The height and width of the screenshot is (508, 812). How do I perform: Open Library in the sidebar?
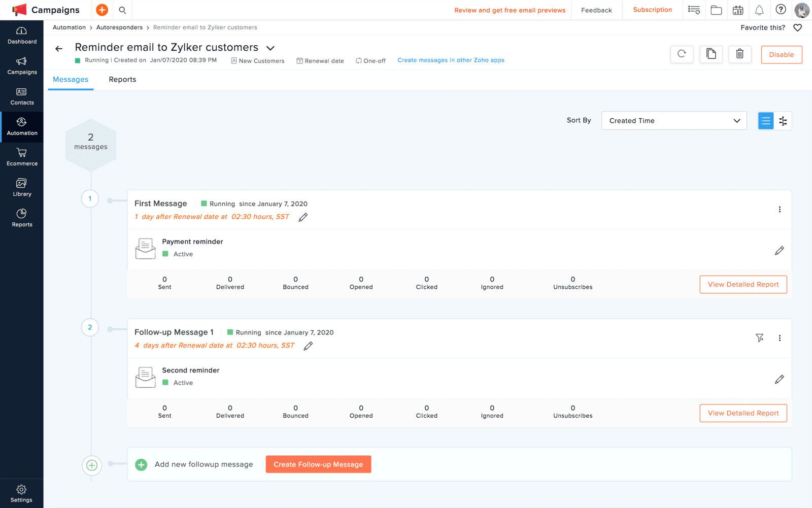point(22,188)
